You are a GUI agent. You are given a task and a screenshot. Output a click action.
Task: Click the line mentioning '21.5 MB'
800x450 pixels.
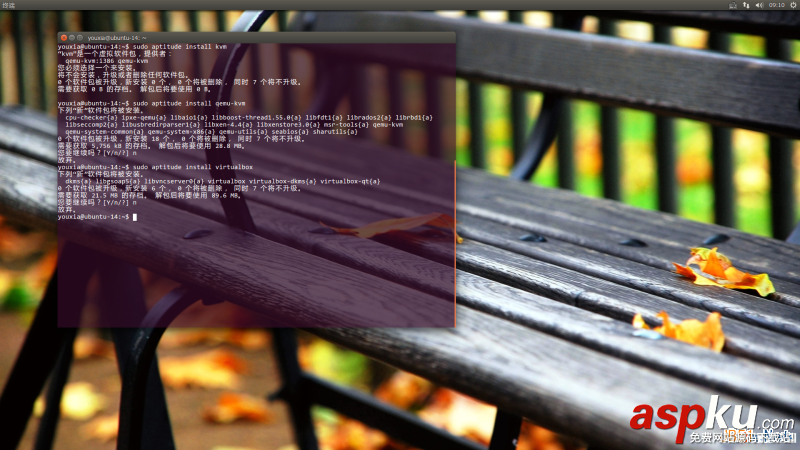[x=149, y=195]
